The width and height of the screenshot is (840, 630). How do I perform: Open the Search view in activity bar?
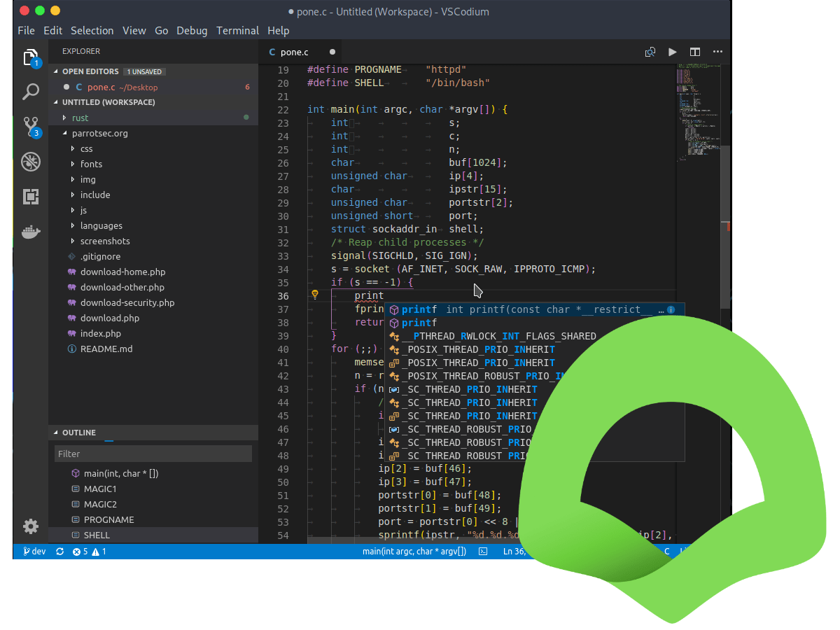[x=31, y=92]
